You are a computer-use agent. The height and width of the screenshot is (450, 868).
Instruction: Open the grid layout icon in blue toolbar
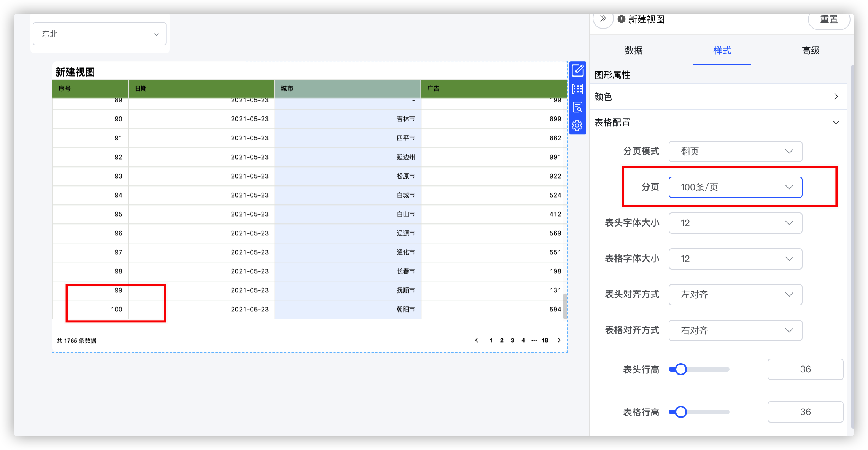[577, 89]
